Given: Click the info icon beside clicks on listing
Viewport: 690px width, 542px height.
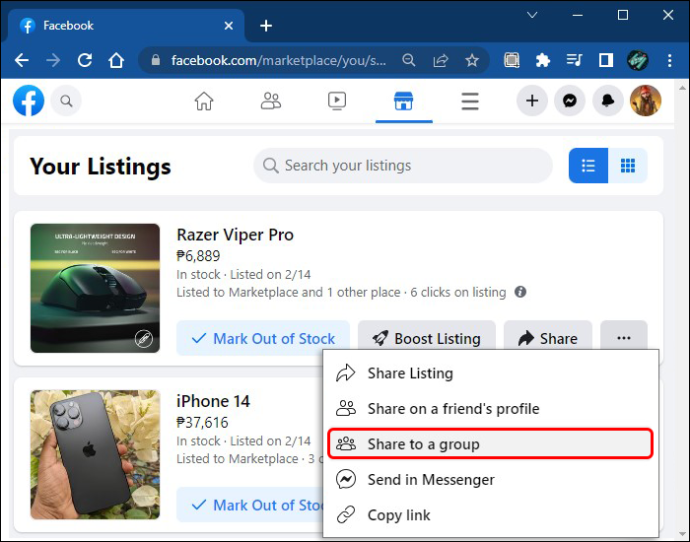Looking at the screenshot, I should [x=520, y=292].
